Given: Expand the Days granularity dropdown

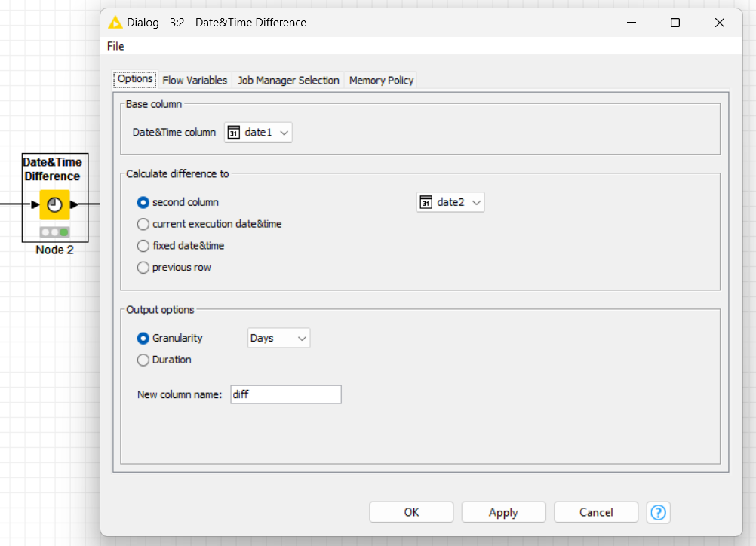Looking at the screenshot, I should [x=278, y=339].
